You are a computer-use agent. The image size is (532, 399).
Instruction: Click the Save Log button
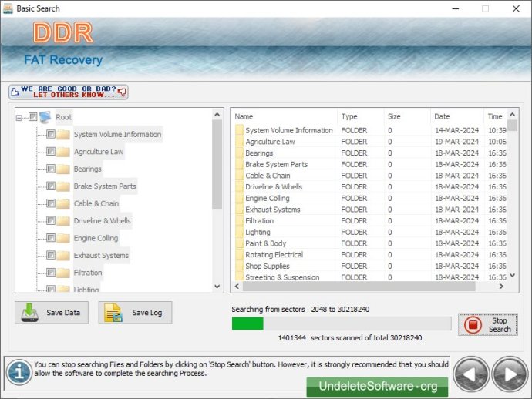[136, 313]
